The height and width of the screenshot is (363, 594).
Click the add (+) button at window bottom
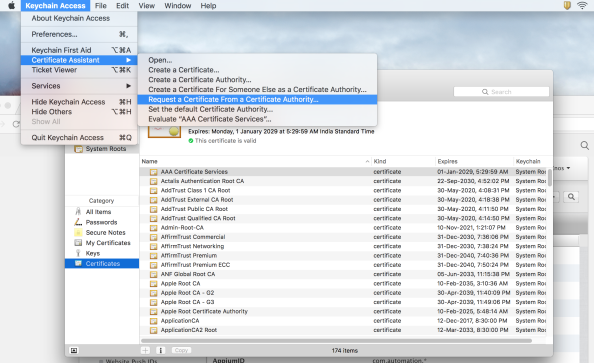click(x=145, y=350)
